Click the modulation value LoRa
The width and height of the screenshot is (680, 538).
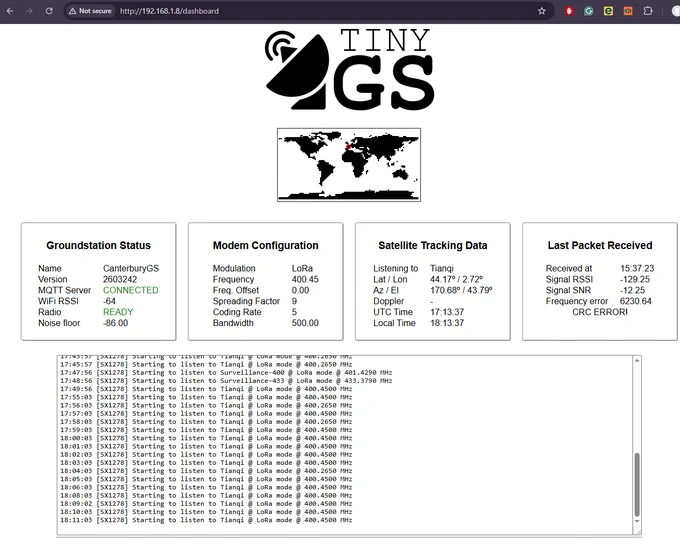coord(302,268)
